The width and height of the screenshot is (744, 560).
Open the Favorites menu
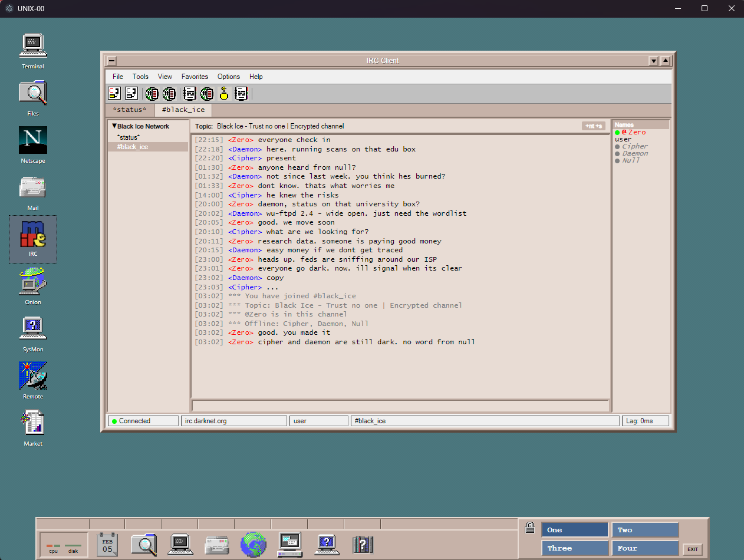195,77
